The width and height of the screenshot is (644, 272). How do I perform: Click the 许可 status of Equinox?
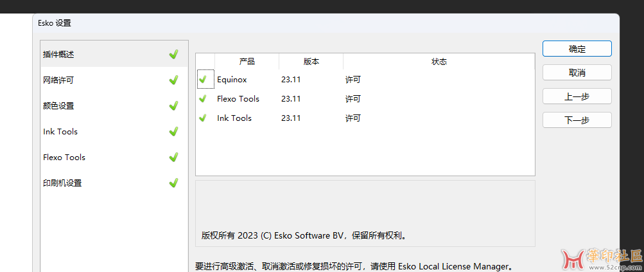(x=352, y=80)
